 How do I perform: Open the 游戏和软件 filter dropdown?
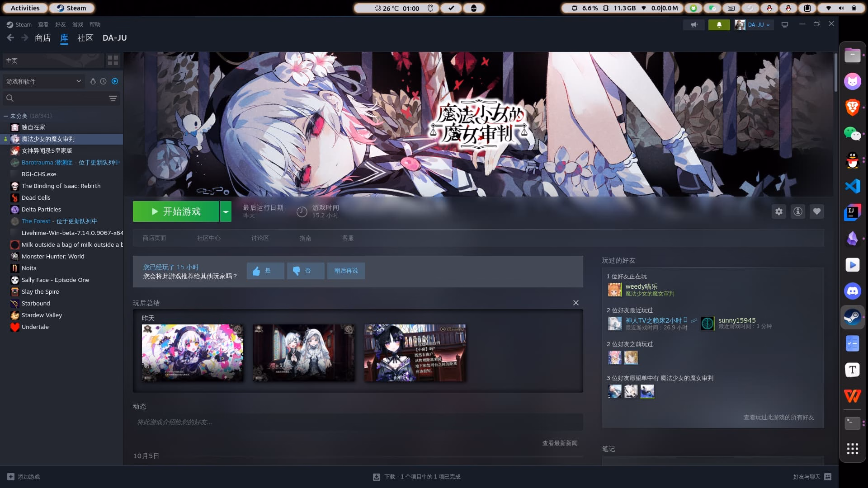43,81
